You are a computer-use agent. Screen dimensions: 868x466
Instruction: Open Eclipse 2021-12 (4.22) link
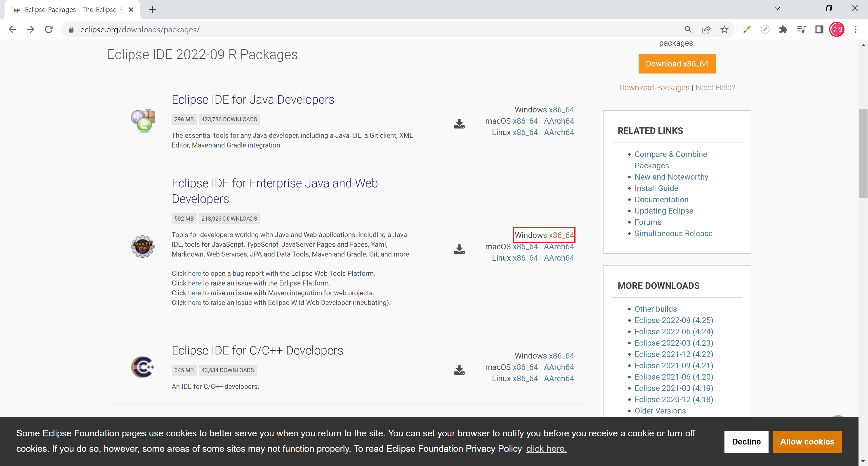674,354
